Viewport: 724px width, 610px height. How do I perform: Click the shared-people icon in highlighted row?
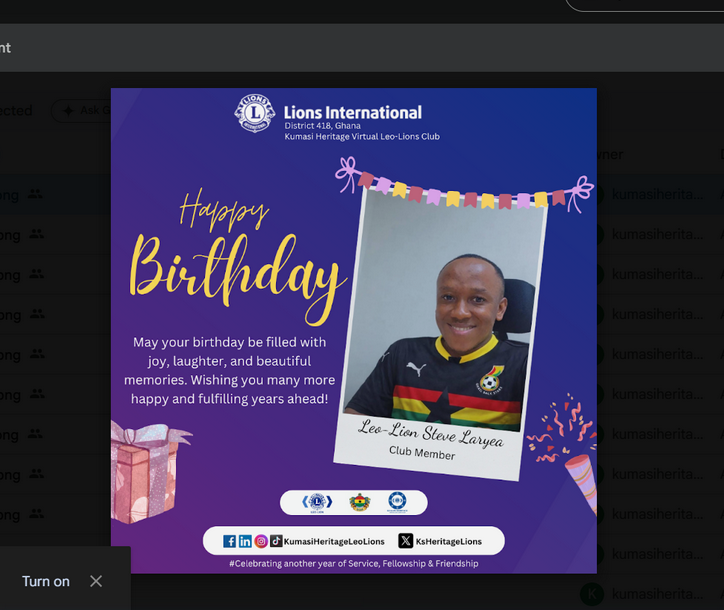35,194
